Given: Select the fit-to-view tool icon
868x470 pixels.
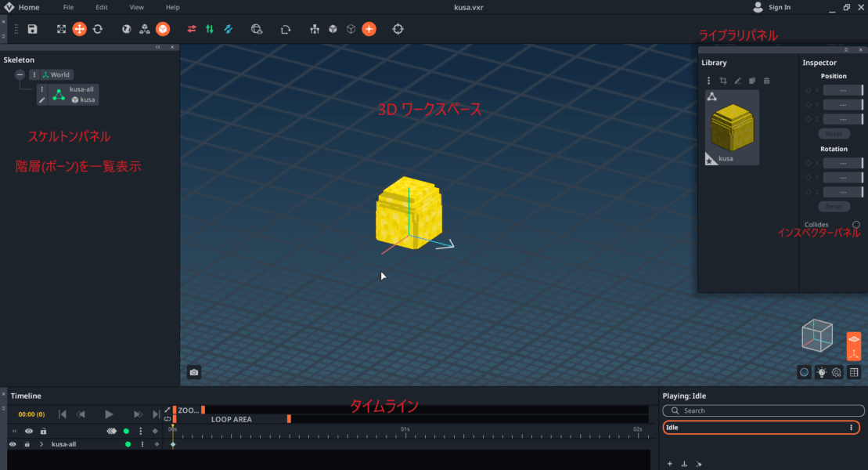Looking at the screenshot, I should pos(62,30).
